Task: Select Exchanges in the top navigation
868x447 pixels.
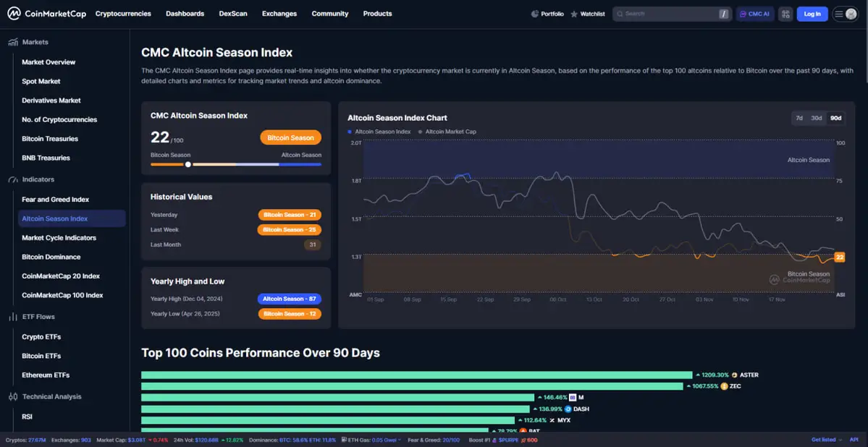Action: tap(279, 13)
